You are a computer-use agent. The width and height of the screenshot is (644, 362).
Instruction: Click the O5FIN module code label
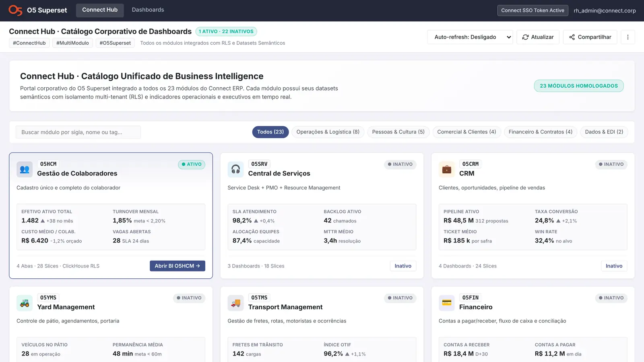click(x=471, y=298)
